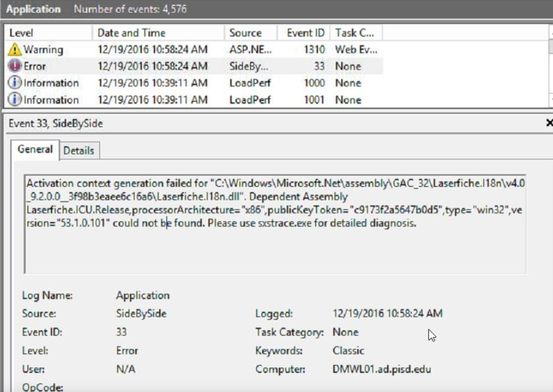Click the Keywords value Classic
Image resolution: width=553 pixels, height=392 pixels.
348,351
